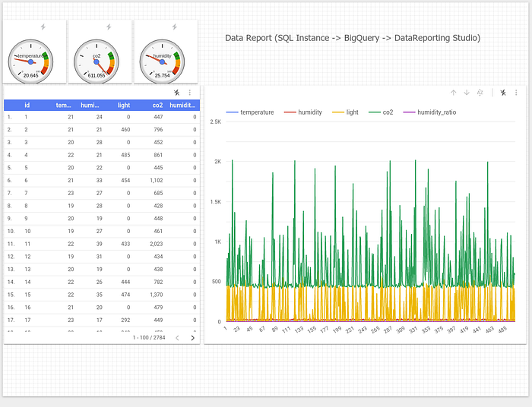Click the 1 - 100 / 2784 pagination text
Image resolution: width=532 pixels, height=407 pixels.
(149, 338)
